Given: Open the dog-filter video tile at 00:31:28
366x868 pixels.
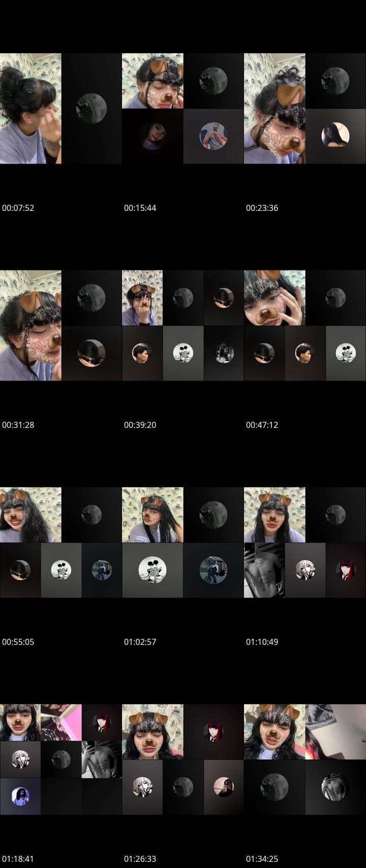Looking at the screenshot, I should click(30, 325).
